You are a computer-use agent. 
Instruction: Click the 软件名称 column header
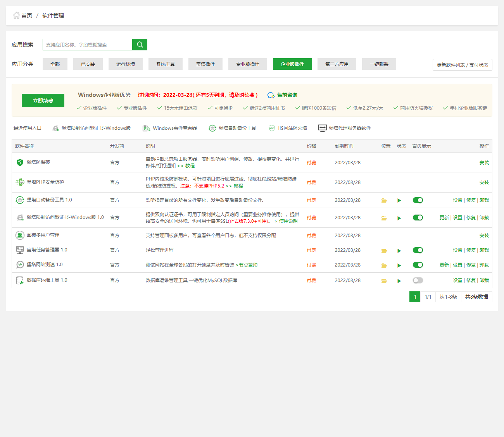coord(24,146)
